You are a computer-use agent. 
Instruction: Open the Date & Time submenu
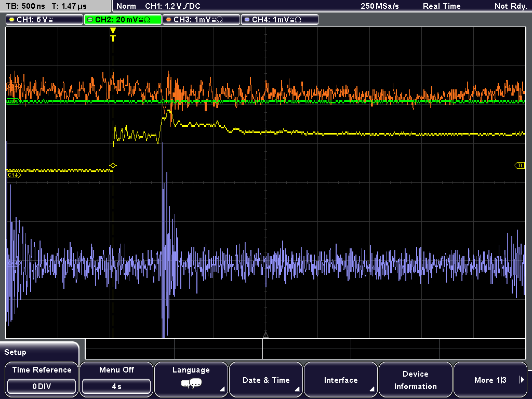point(266,379)
